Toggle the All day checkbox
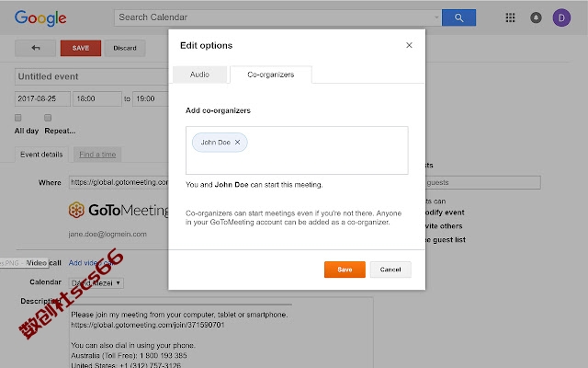588x368 pixels. click(x=18, y=118)
